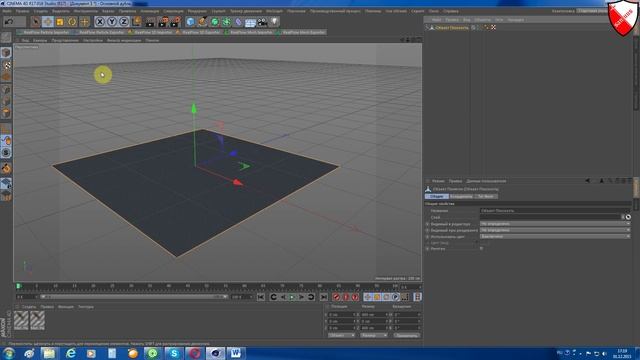640x360 pixels.
Task: Select Объект Плоскость in object manager
Action: coord(452,28)
